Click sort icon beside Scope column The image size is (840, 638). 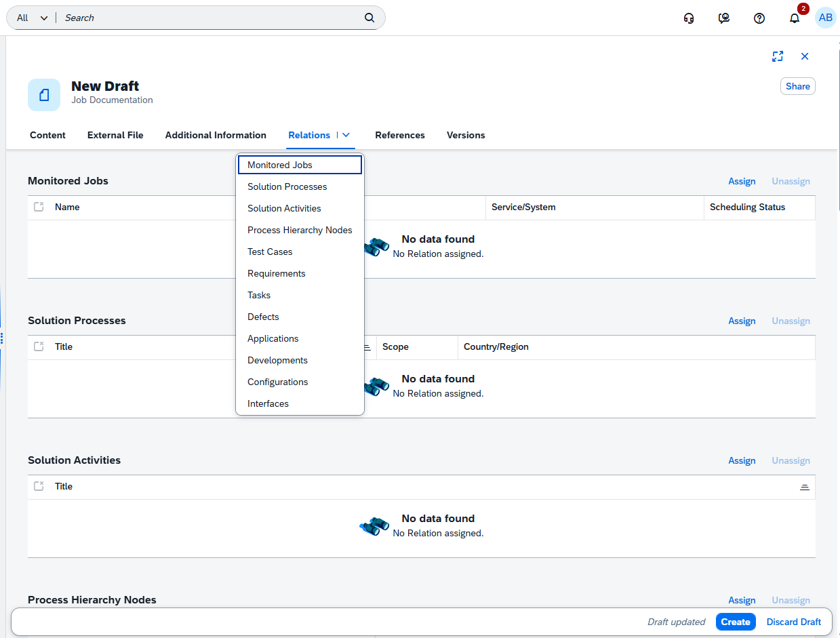point(367,347)
